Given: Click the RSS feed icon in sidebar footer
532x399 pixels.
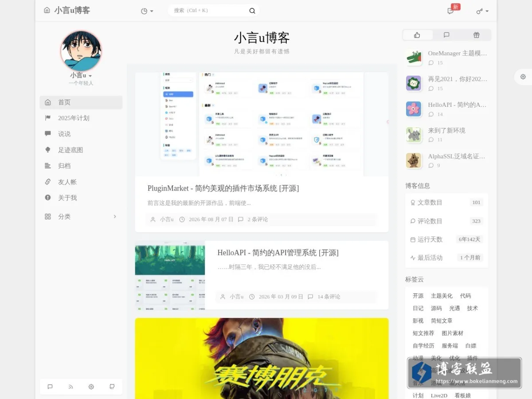Looking at the screenshot, I should [x=70, y=387].
